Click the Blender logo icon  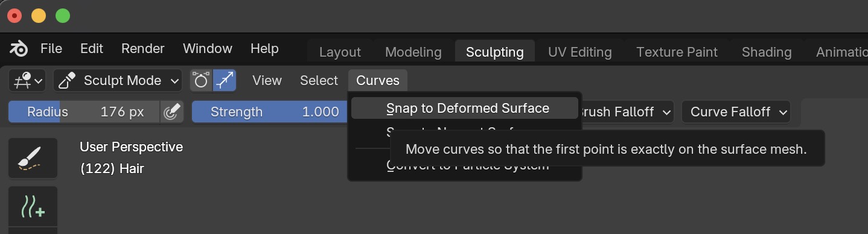click(19, 49)
